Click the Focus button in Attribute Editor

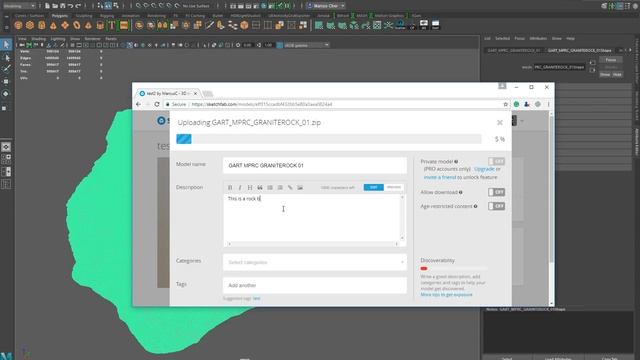pyautogui.click(x=611, y=60)
